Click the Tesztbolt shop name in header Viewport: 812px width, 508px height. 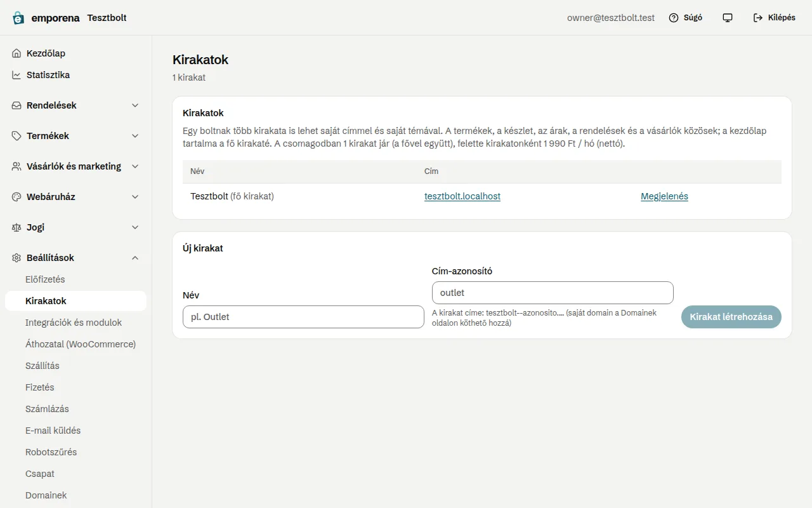[x=107, y=18]
